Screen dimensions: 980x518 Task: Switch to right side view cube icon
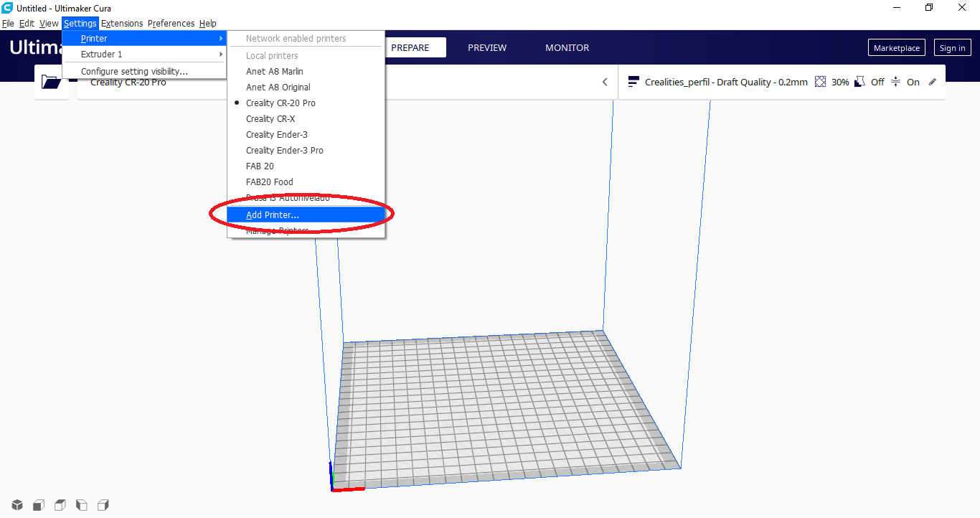tap(103, 504)
